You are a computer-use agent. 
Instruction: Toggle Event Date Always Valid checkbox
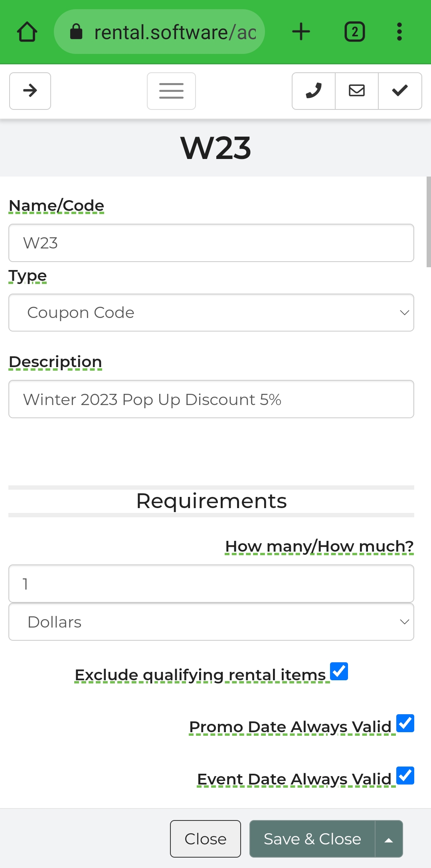coord(405,776)
